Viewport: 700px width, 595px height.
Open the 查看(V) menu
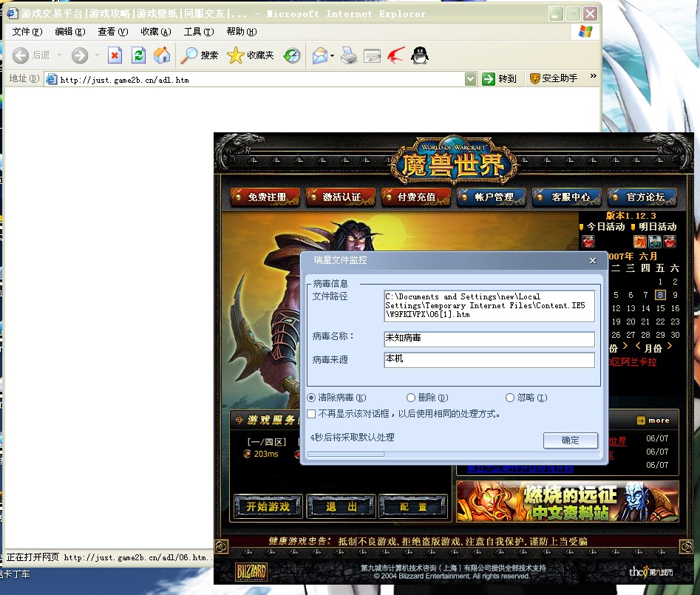coord(113,32)
